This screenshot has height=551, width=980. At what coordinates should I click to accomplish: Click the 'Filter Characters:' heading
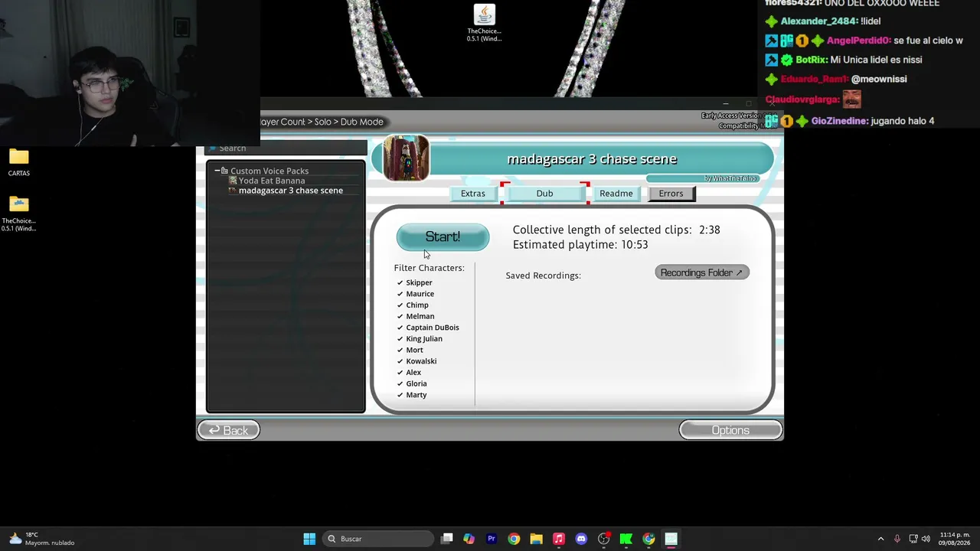click(429, 268)
